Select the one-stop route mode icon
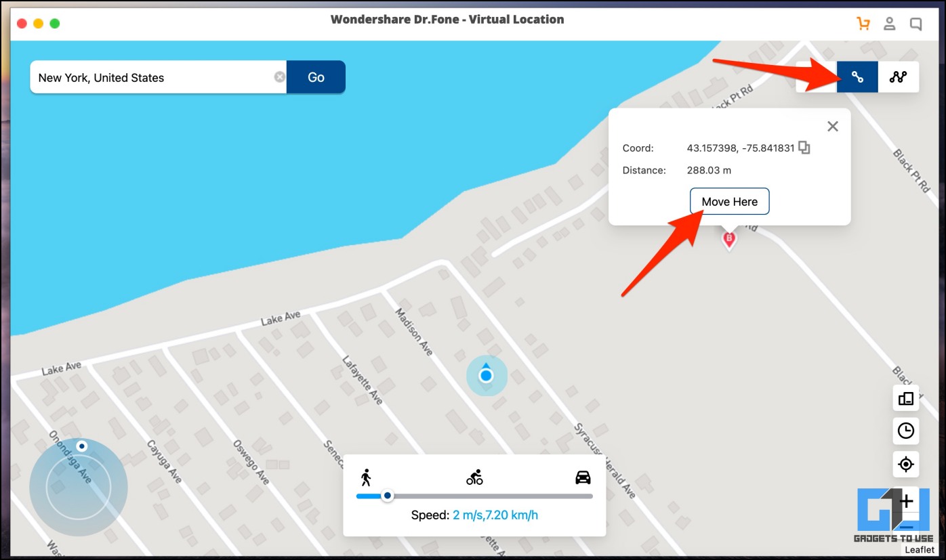The height and width of the screenshot is (560, 946). (857, 77)
